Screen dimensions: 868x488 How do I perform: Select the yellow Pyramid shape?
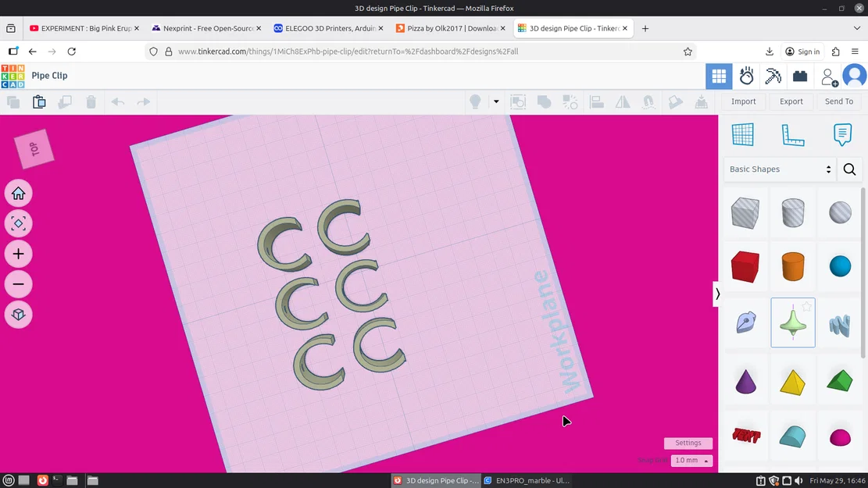pyautogui.click(x=793, y=383)
